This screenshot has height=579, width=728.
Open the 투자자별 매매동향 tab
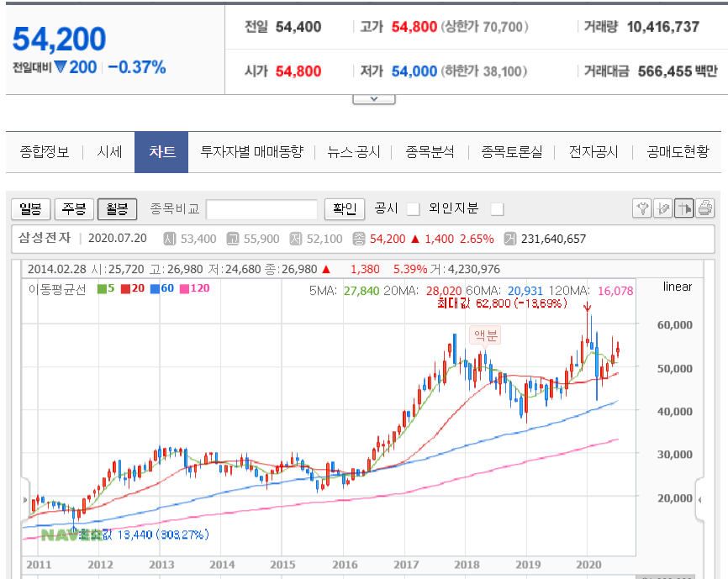click(251, 152)
